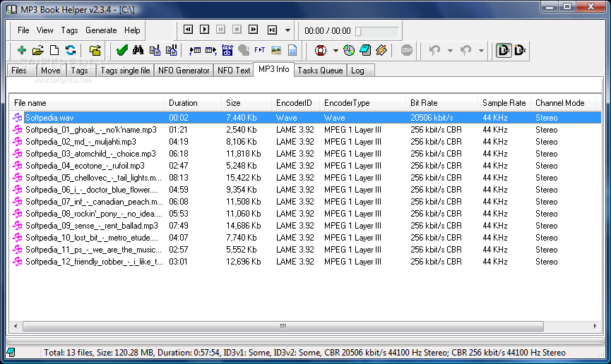
Task: Switch to the NFO Generator tab
Action: click(184, 71)
